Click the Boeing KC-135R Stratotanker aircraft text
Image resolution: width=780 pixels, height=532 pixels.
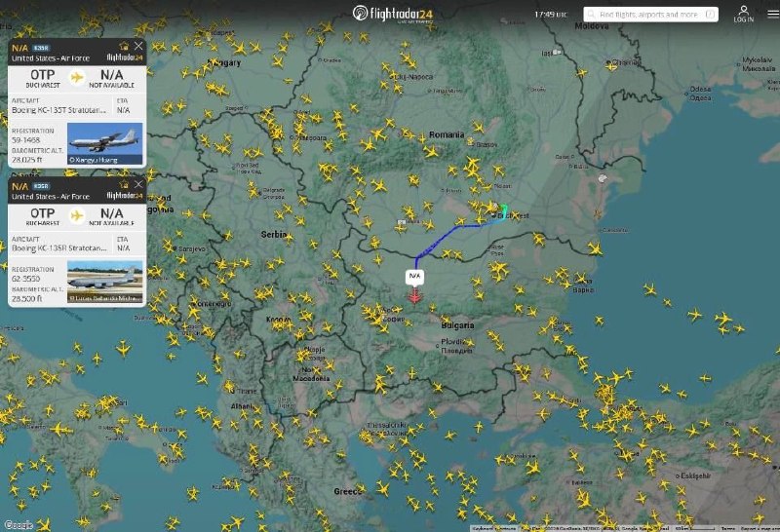pyautogui.click(x=59, y=248)
